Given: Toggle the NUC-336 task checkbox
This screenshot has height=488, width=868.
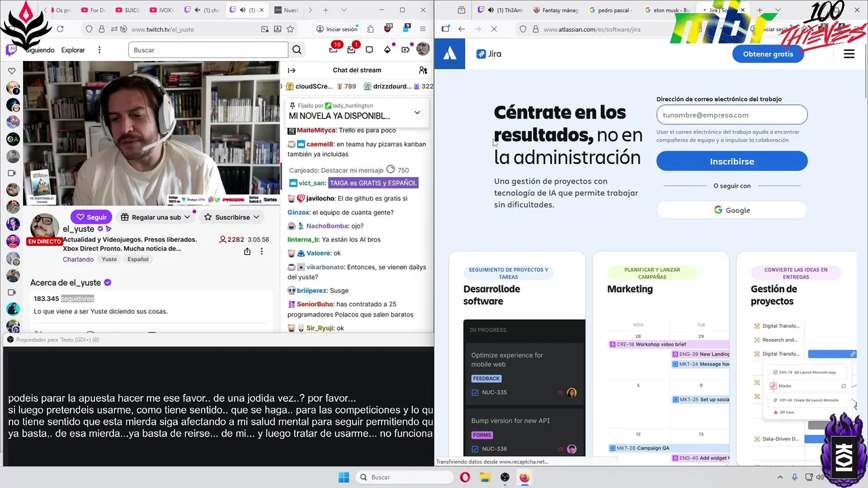Looking at the screenshot, I should (x=475, y=449).
